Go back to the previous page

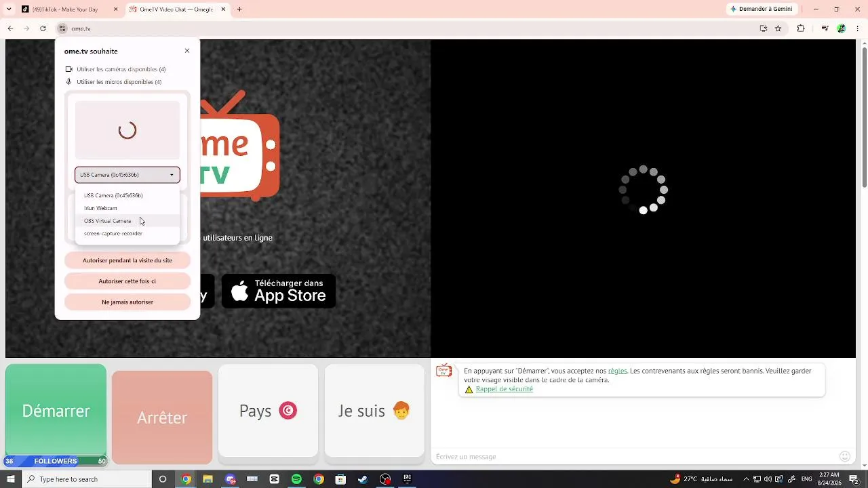[x=10, y=28]
